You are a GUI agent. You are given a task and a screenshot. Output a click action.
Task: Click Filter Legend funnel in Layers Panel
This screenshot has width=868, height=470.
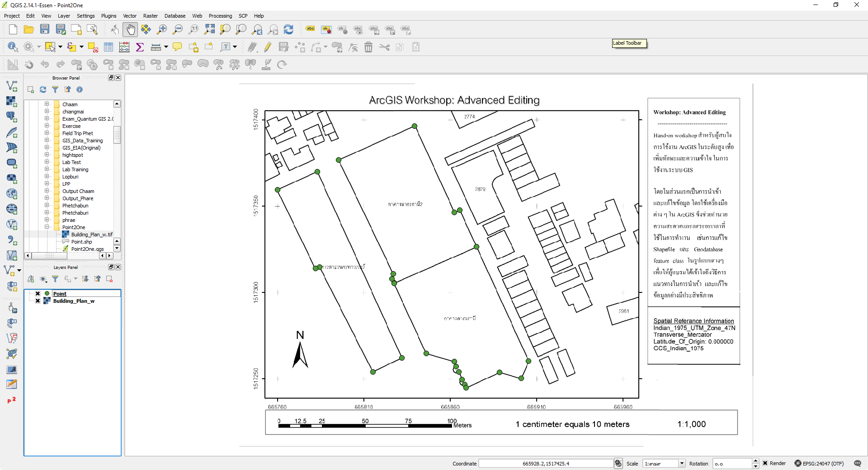(x=55, y=279)
